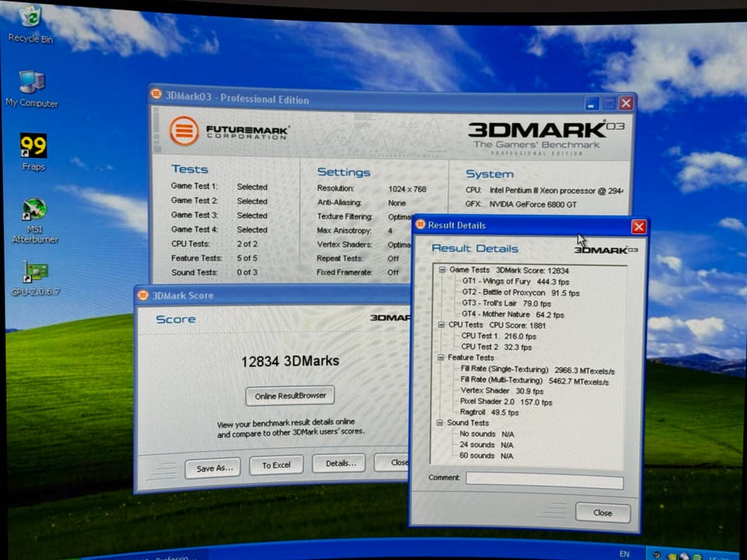Select the GT2 - Battle of Proxycon row
The height and width of the screenshot is (560, 747).
click(521, 292)
